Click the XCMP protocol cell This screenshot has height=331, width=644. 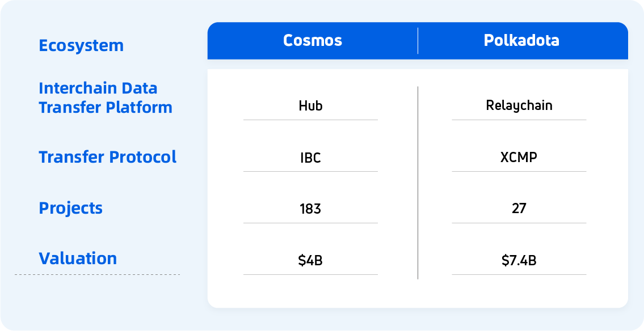click(519, 157)
